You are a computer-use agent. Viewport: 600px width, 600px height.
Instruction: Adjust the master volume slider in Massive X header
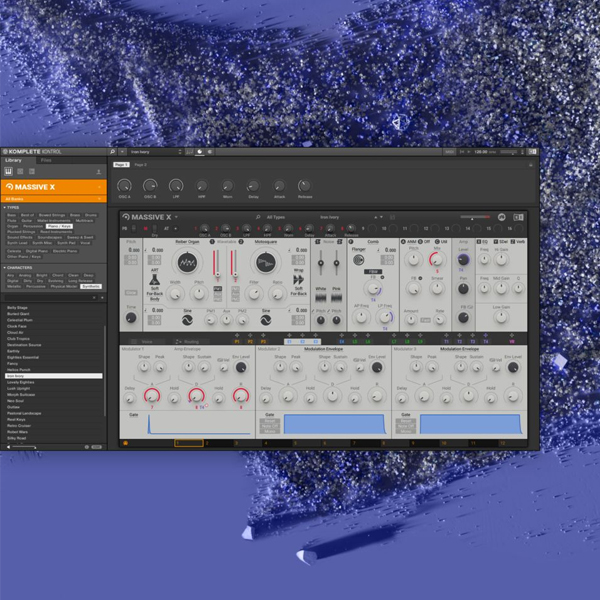click(475, 217)
